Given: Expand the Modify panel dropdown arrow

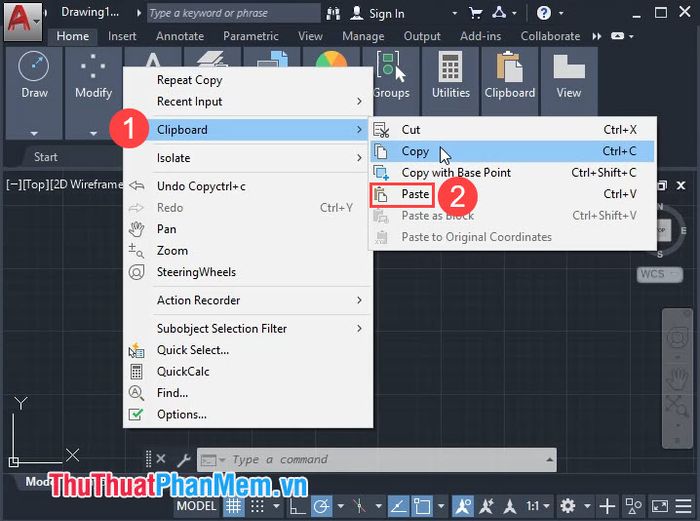Looking at the screenshot, I should (93, 133).
